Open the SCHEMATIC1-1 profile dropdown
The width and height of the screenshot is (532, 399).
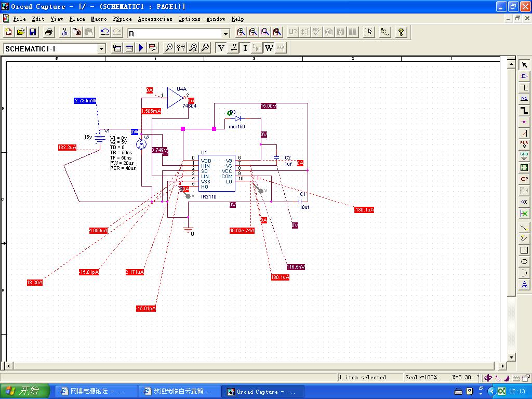pos(101,49)
